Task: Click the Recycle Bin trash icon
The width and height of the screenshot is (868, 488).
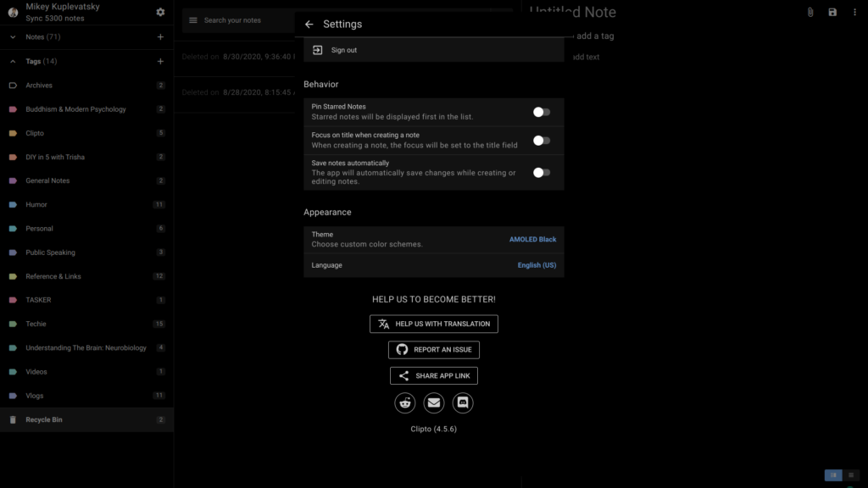Action: pos(13,420)
